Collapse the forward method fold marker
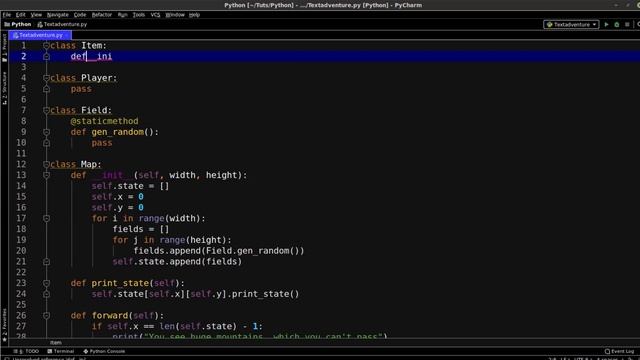 (x=46, y=316)
